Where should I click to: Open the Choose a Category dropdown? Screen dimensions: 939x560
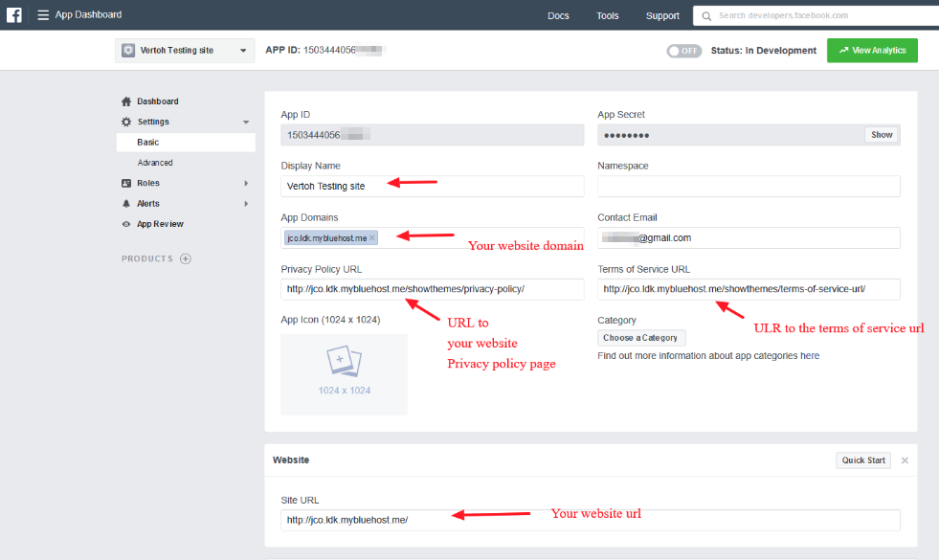click(x=641, y=338)
